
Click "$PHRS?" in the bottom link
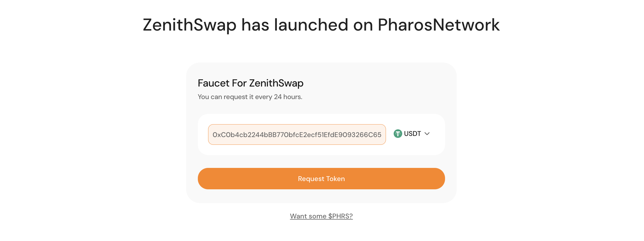340,216
